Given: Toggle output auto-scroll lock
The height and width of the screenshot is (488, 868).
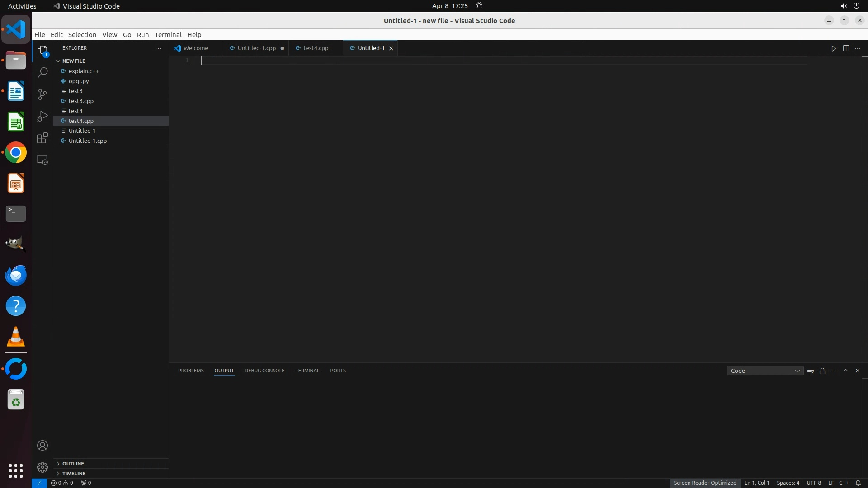Looking at the screenshot, I should point(822,371).
